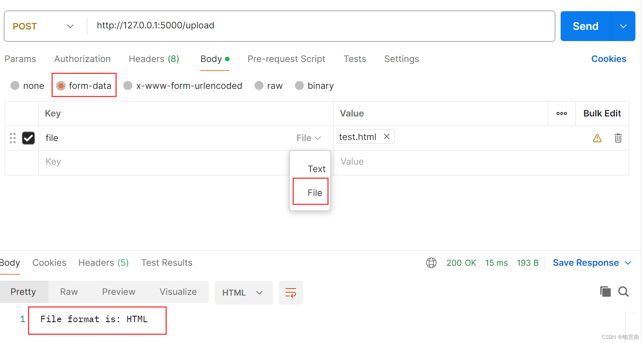
Task: Open the Tests tab
Action: pos(355,59)
